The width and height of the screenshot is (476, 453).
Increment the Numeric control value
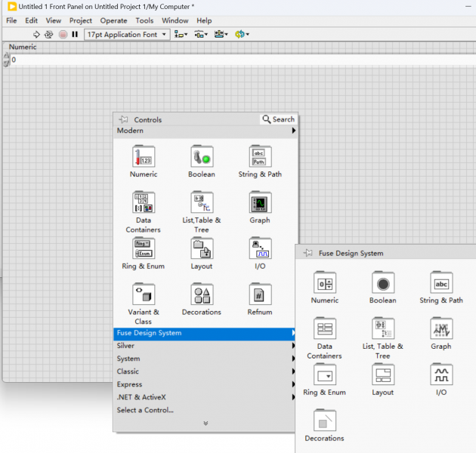[x=6, y=56]
